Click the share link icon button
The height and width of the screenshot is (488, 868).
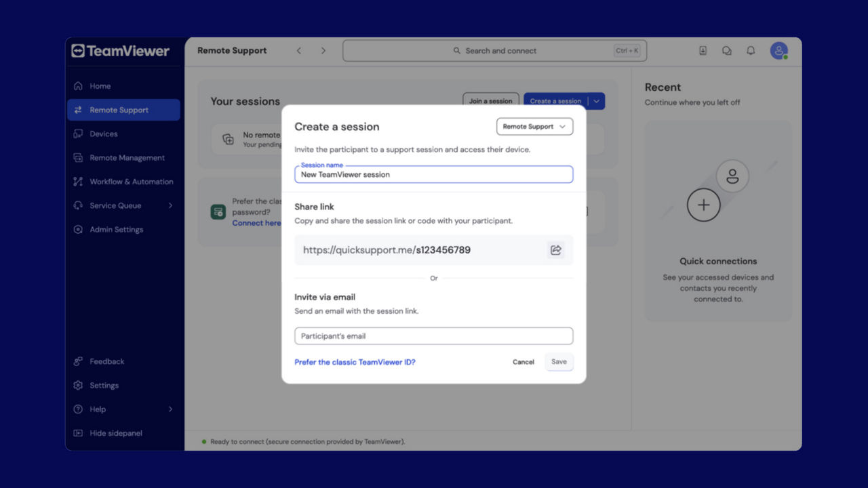click(x=555, y=250)
